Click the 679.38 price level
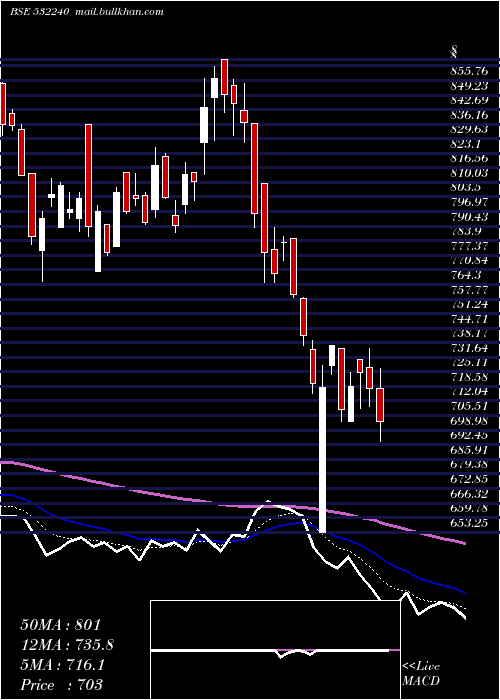 (469, 464)
